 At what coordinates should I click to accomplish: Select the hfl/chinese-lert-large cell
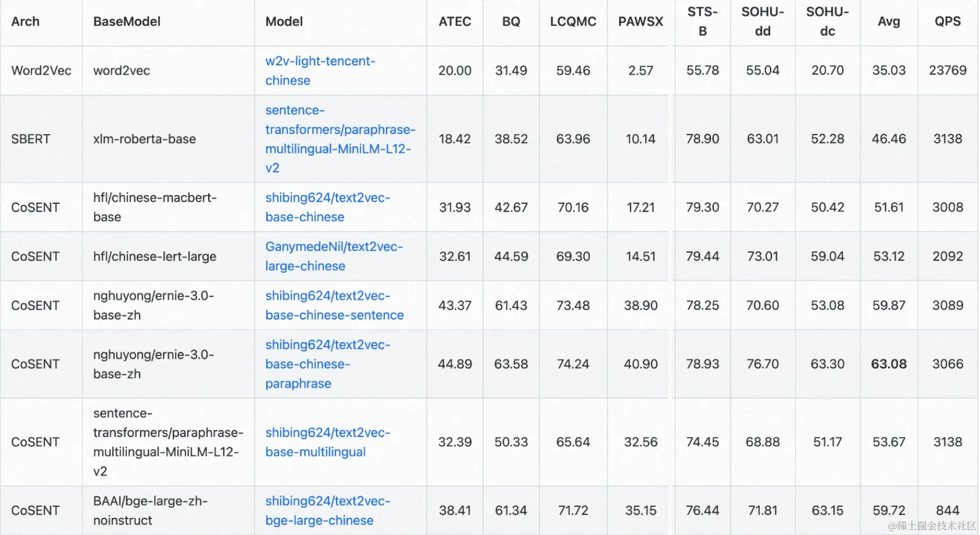[155, 256]
